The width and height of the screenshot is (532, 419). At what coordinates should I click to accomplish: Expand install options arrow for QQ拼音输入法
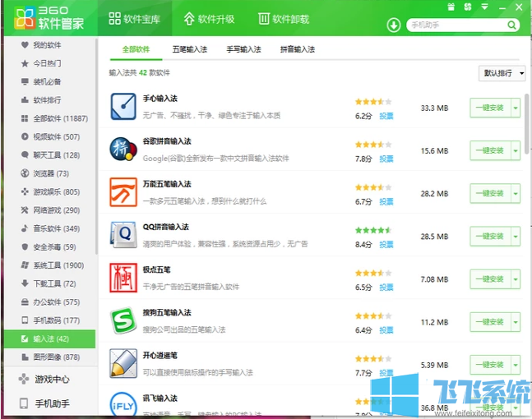coord(516,237)
